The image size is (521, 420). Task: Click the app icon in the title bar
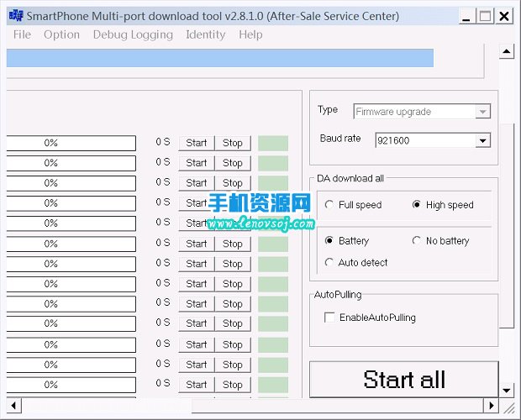[14, 16]
